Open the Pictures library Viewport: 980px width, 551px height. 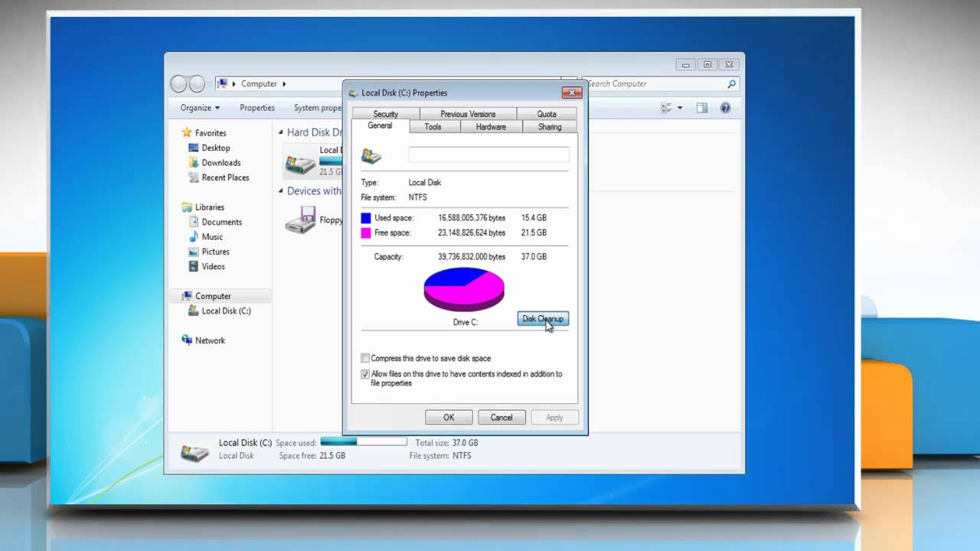click(215, 252)
